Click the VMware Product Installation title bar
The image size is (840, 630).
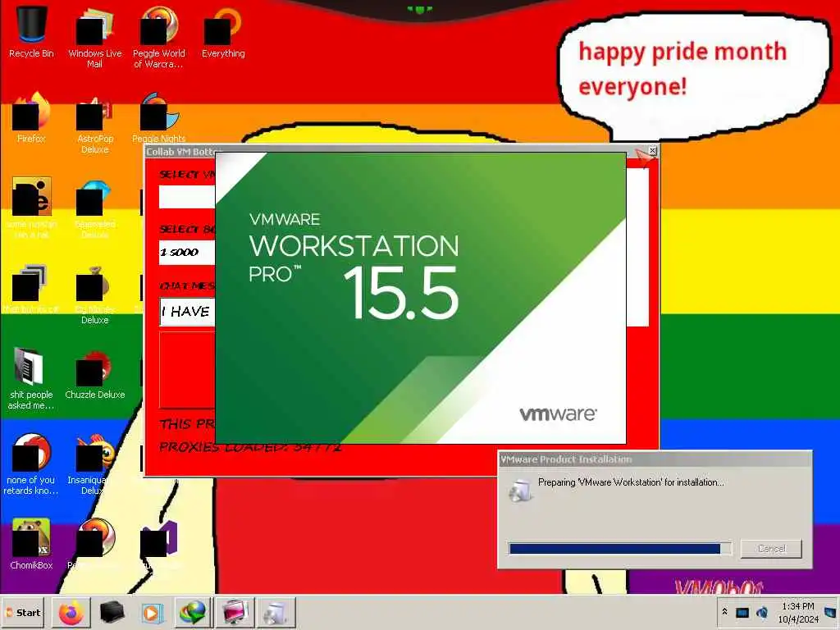655,459
